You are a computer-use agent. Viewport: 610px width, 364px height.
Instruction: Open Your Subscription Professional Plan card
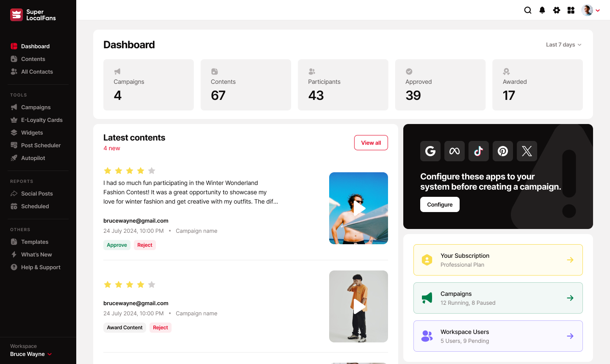point(498,260)
